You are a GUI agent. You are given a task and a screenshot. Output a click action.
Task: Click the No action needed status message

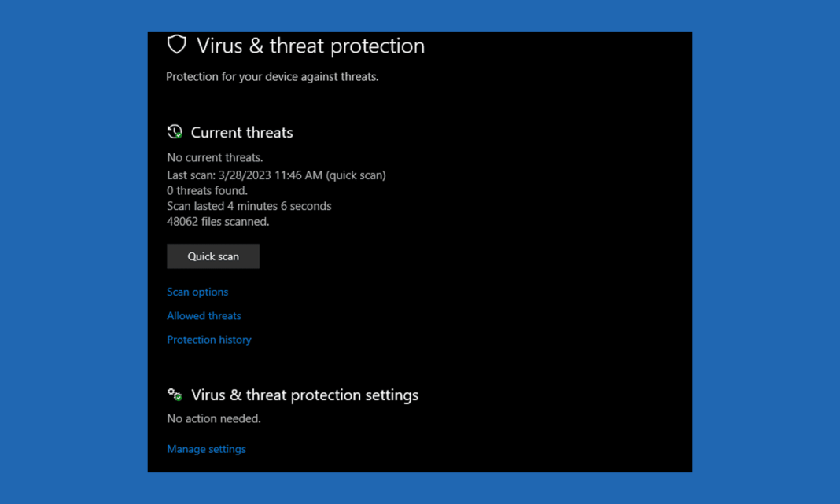[213, 418]
